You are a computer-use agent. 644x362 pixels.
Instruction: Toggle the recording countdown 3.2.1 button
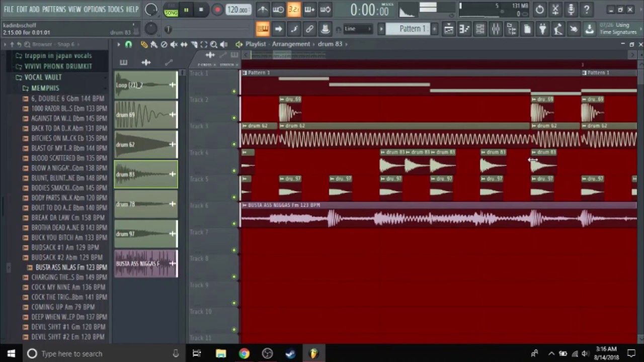294,9
